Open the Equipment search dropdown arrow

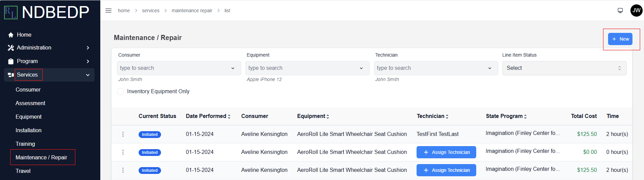coord(361,68)
